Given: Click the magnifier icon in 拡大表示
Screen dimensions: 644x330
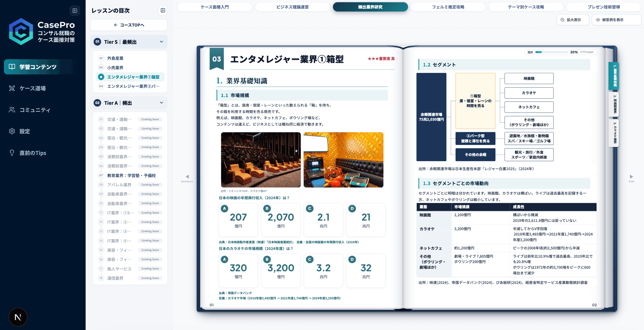Looking at the screenshot, I should (563, 20).
